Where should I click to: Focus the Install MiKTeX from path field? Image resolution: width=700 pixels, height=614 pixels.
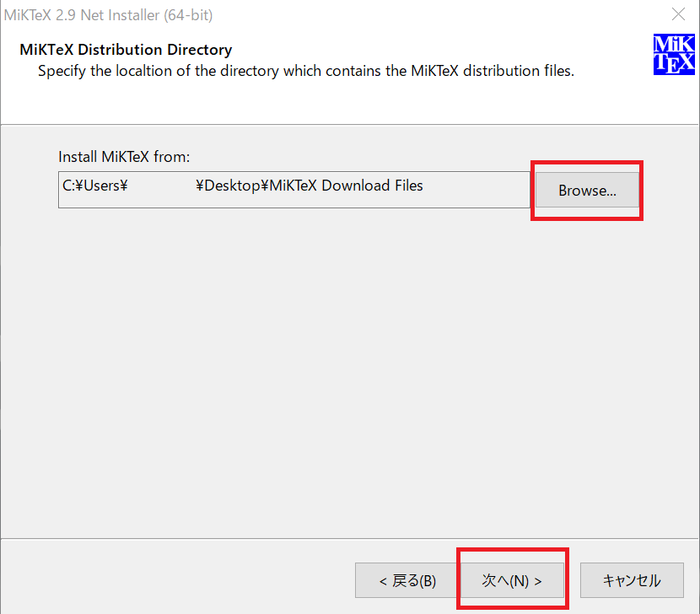(294, 190)
